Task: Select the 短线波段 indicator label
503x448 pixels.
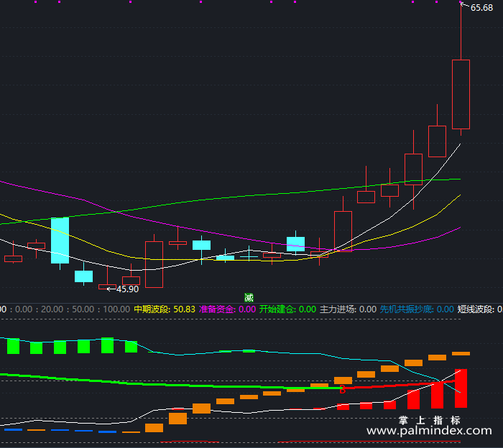Action: click(479, 309)
